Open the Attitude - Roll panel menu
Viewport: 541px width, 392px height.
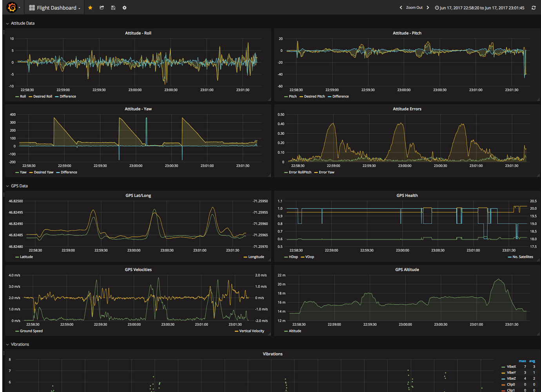(138, 33)
